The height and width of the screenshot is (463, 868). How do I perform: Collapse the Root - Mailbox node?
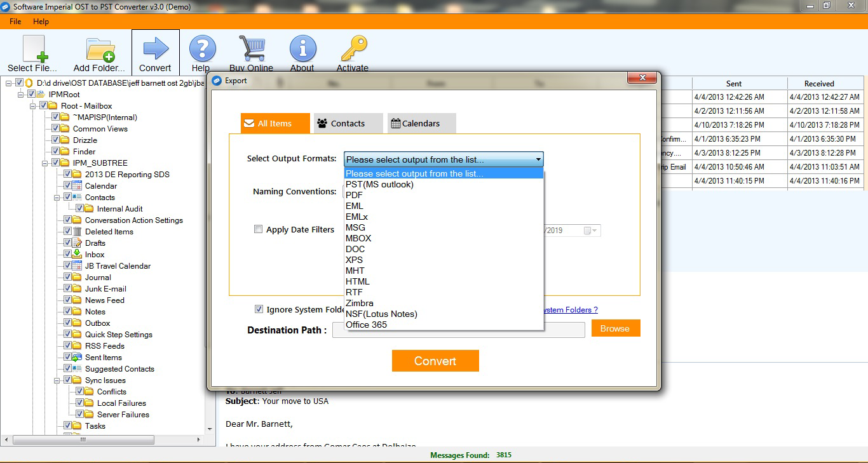[x=33, y=105]
